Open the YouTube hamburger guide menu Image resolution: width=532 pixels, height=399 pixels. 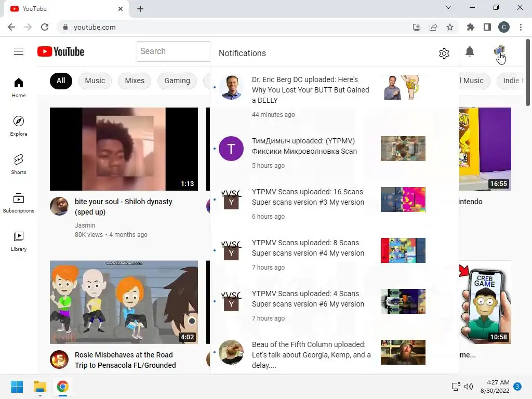click(19, 51)
